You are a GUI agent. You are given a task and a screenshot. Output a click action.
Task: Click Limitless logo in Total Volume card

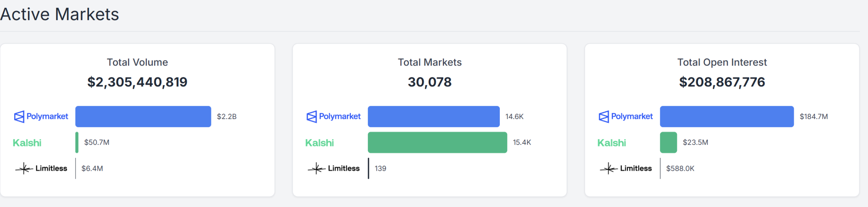[41, 169]
